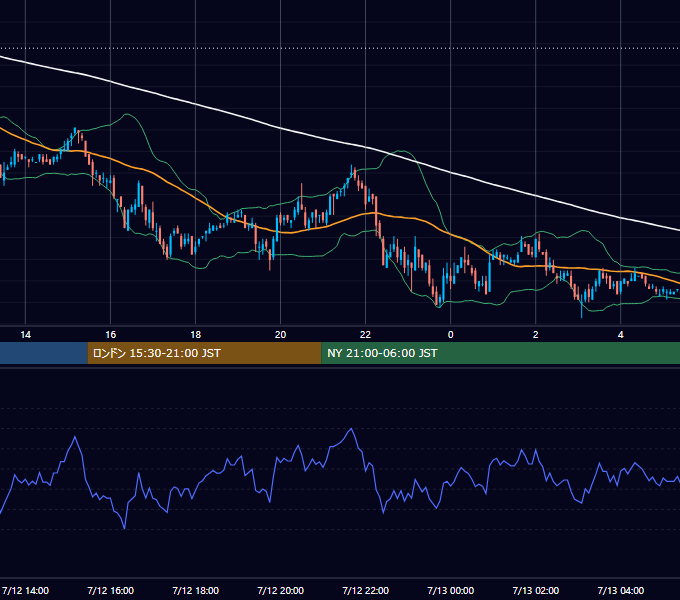The height and width of the screenshot is (600, 680).
Task: Click the 18 hour axis label
Action: tap(196, 335)
